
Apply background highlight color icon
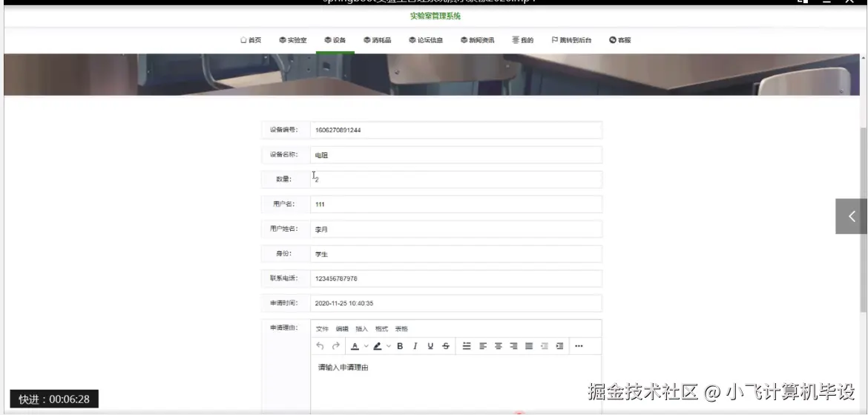tap(378, 346)
